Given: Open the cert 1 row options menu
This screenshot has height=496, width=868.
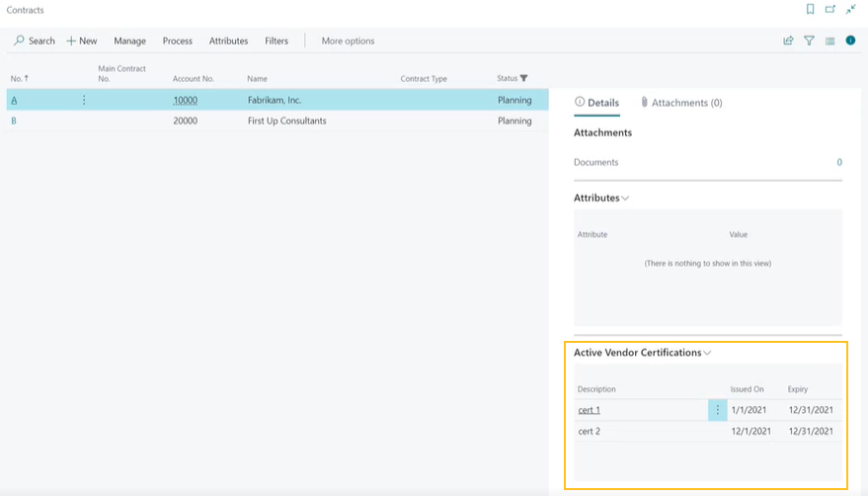Looking at the screenshot, I should pyautogui.click(x=718, y=410).
